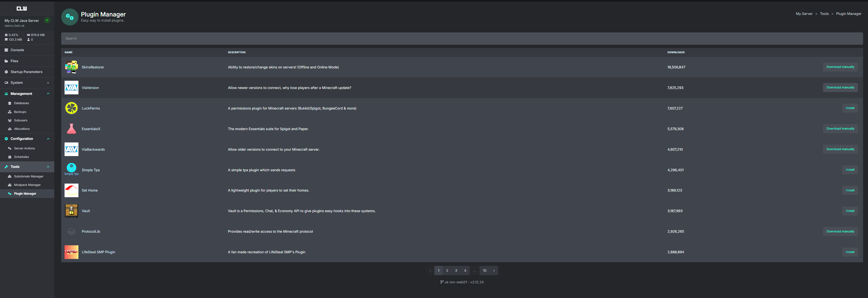Install the Simple Tpa plugin
Viewport: 868px width, 298px height.
coord(850,170)
